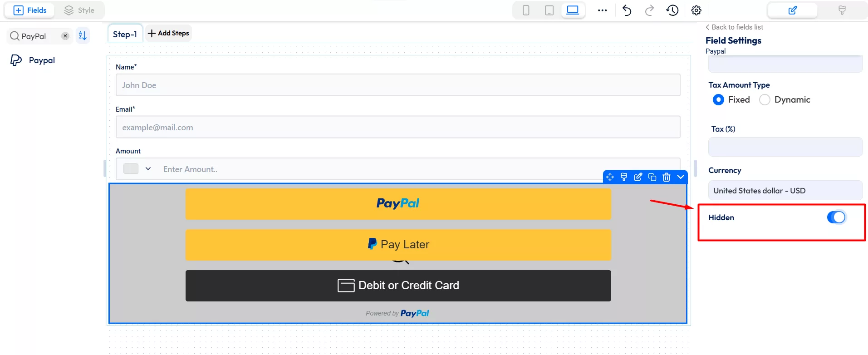Switch to mobile device preview icon

coord(526,10)
